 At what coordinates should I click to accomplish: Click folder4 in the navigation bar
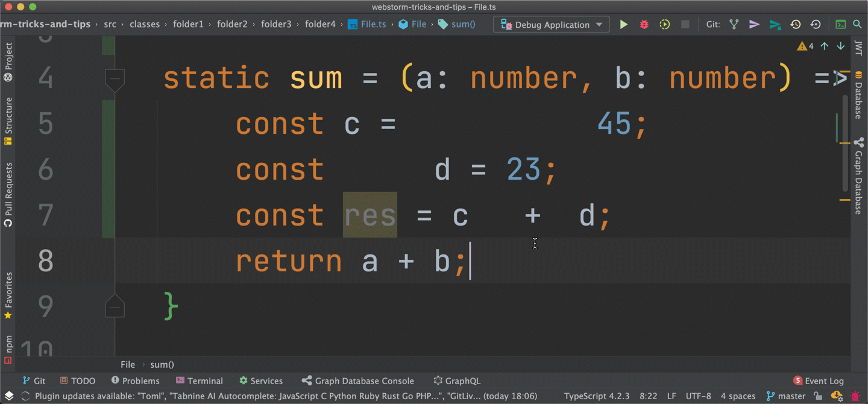[x=320, y=25]
